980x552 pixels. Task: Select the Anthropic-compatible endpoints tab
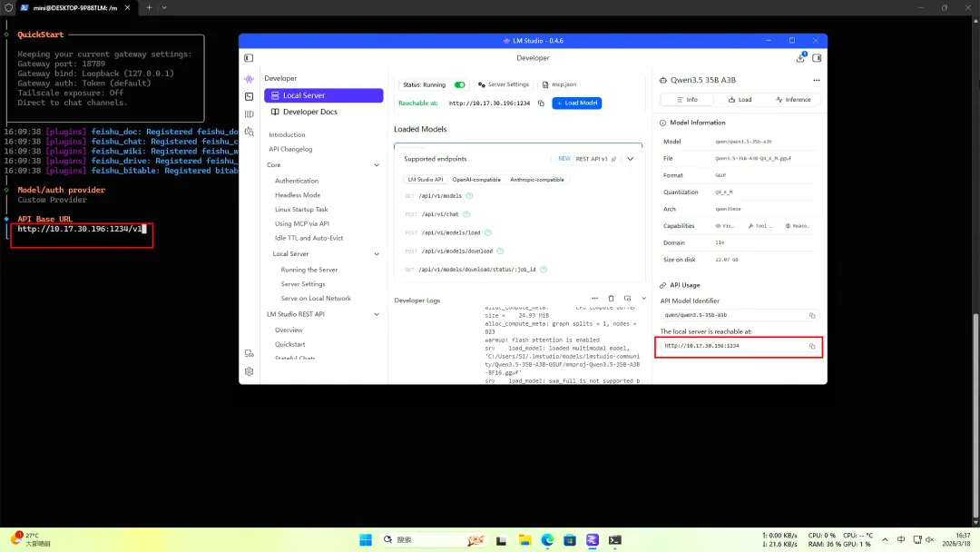537,180
